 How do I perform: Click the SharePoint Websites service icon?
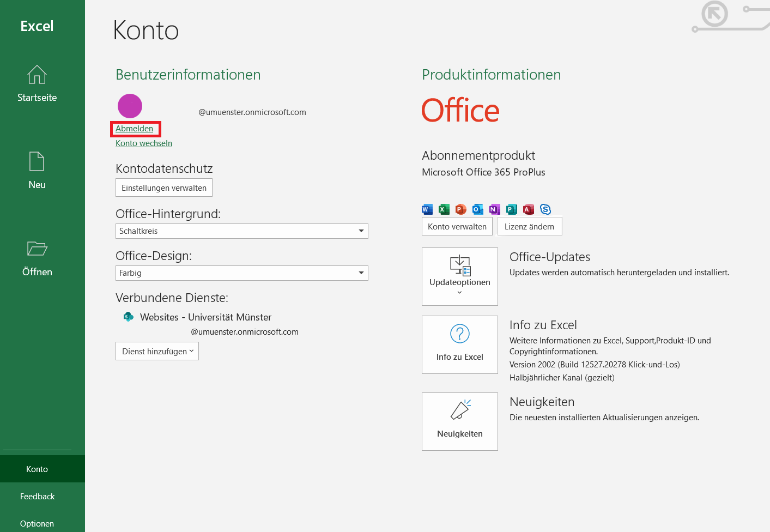[129, 317]
